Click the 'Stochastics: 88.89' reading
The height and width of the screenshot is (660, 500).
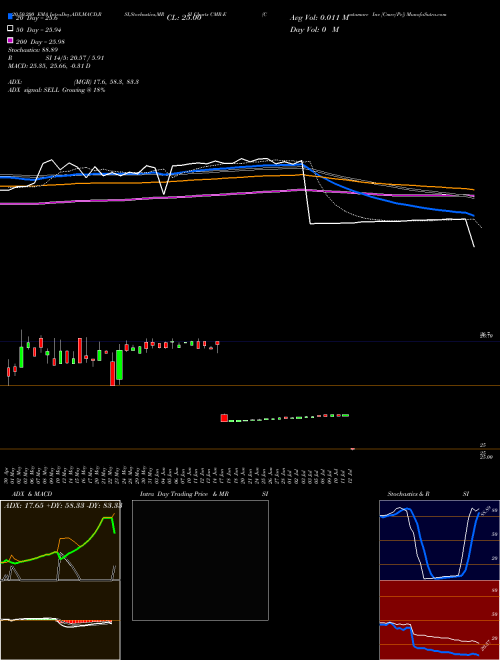pos(32,50)
